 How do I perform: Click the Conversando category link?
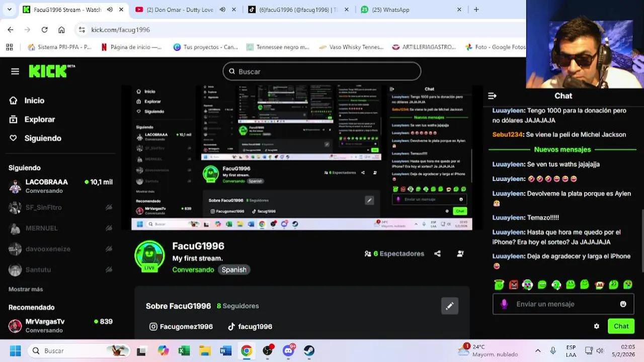tap(193, 269)
